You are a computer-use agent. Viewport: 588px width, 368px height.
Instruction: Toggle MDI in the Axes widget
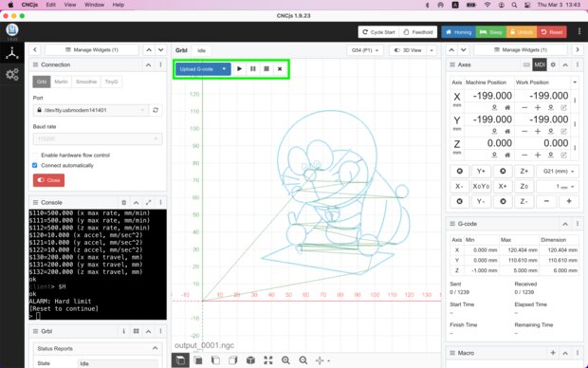coord(540,64)
